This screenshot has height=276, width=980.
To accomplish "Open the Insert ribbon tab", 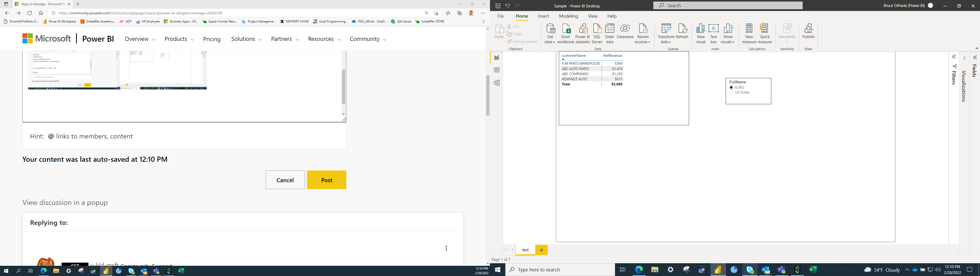I will click(543, 16).
